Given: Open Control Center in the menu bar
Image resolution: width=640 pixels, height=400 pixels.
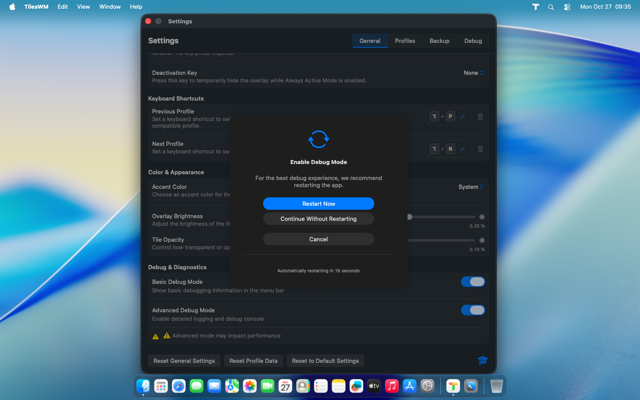Looking at the screenshot, I should [x=567, y=7].
